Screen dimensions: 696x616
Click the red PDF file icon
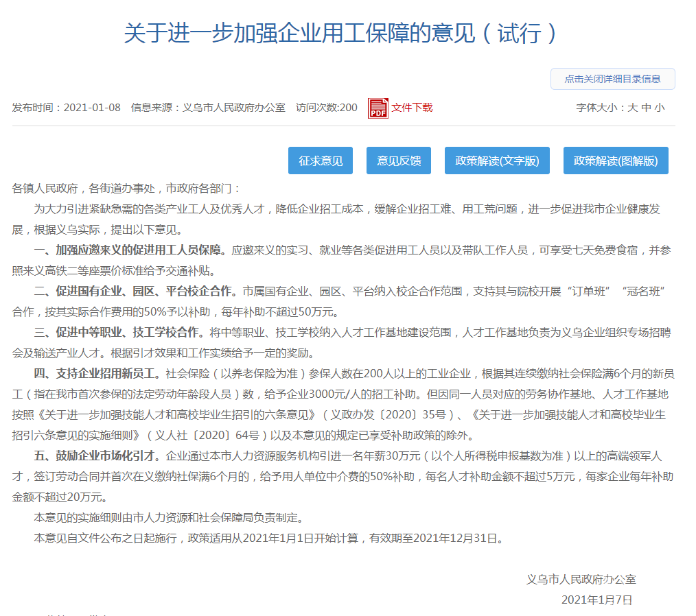[x=378, y=108]
